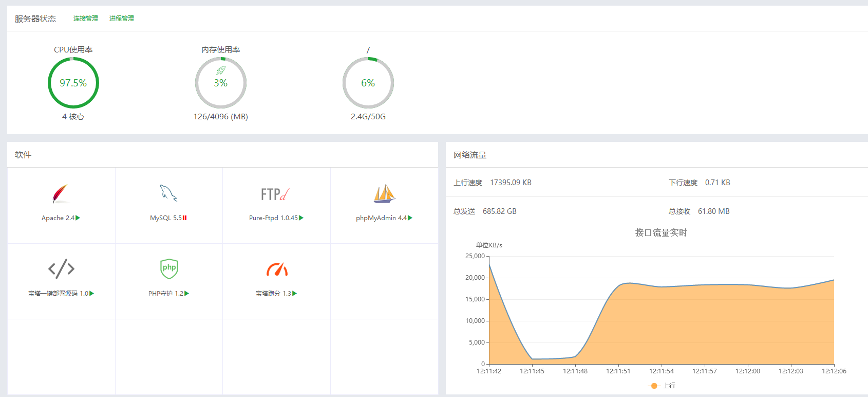The width and height of the screenshot is (868, 397).
Task: Click the download speed value 0.71 KB
Action: click(718, 183)
